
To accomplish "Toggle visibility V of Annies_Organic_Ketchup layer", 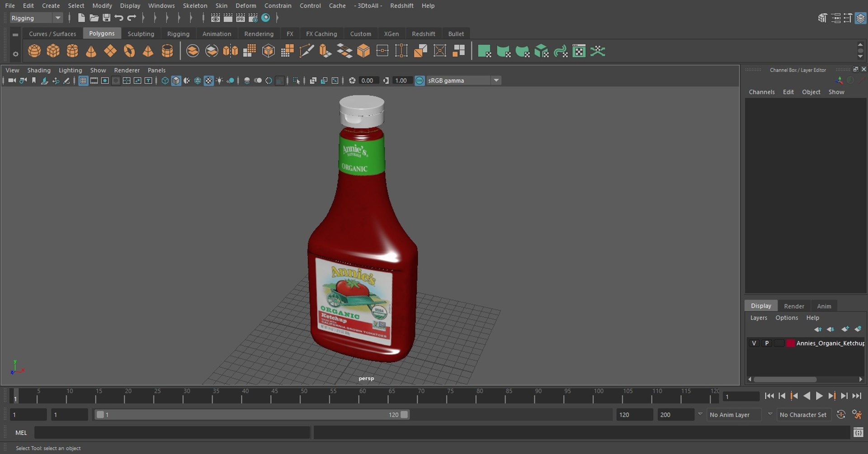I will point(754,343).
